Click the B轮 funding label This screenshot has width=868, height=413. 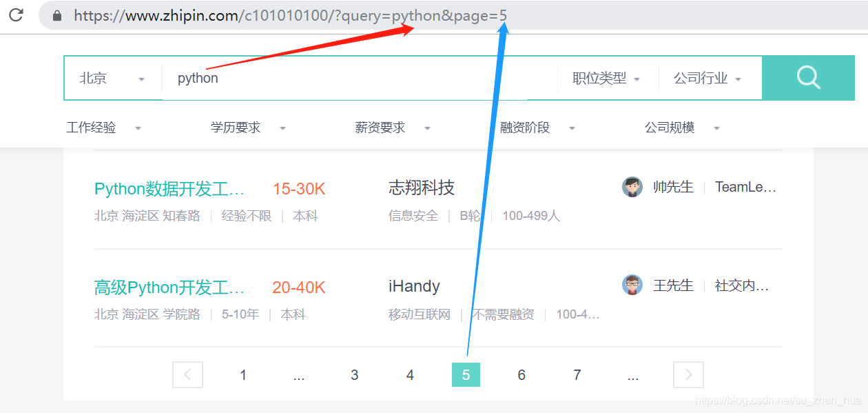point(470,216)
